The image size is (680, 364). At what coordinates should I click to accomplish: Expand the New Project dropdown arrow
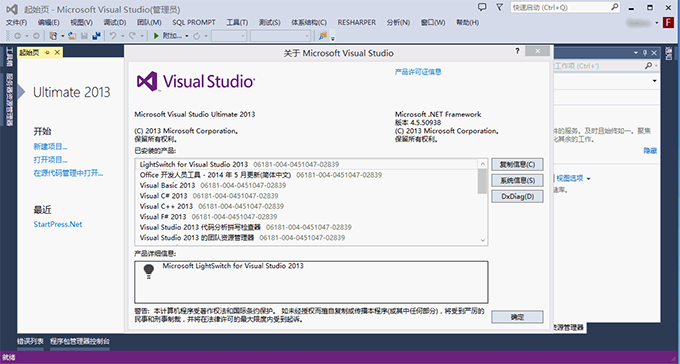click(62, 36)
